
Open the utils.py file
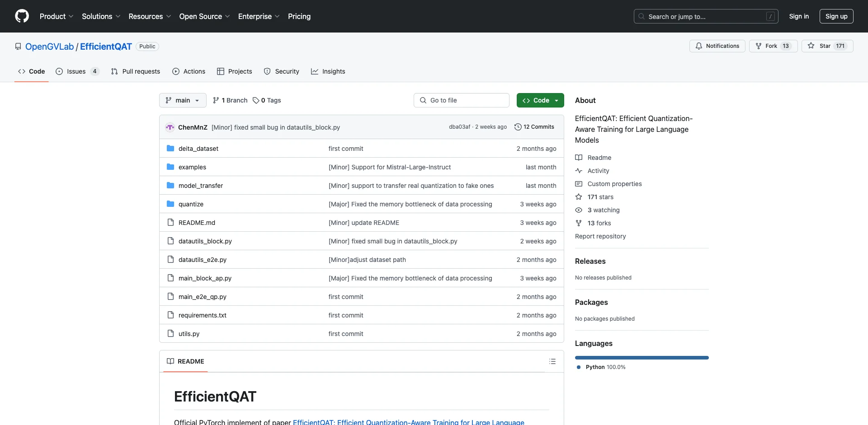(x=189, y=334)
